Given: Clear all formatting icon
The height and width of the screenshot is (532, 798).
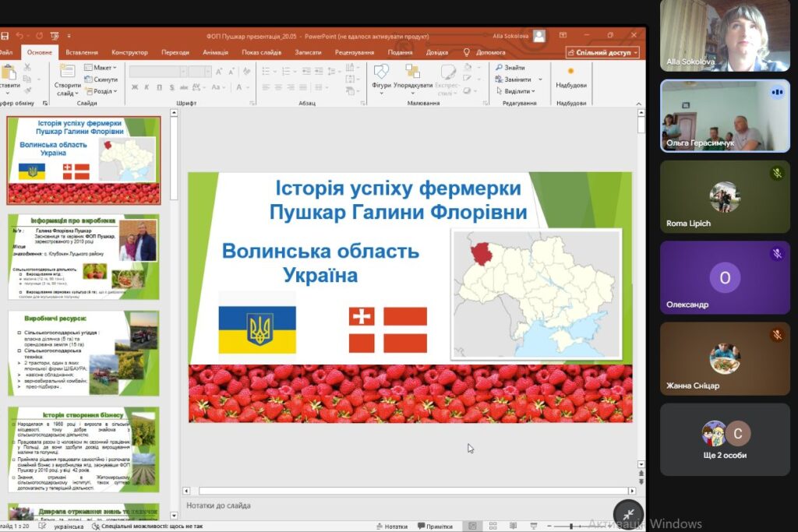Looking at the screenshot, I should point(247,72).
